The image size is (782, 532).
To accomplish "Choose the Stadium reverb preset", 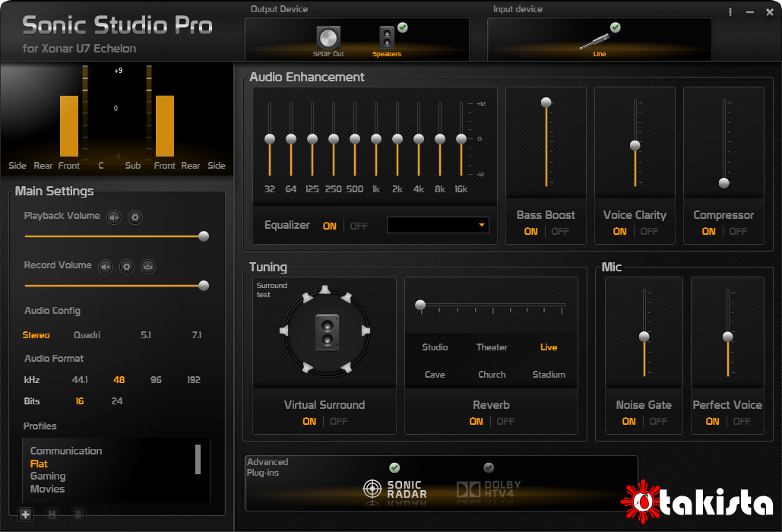I will point(549,375).
